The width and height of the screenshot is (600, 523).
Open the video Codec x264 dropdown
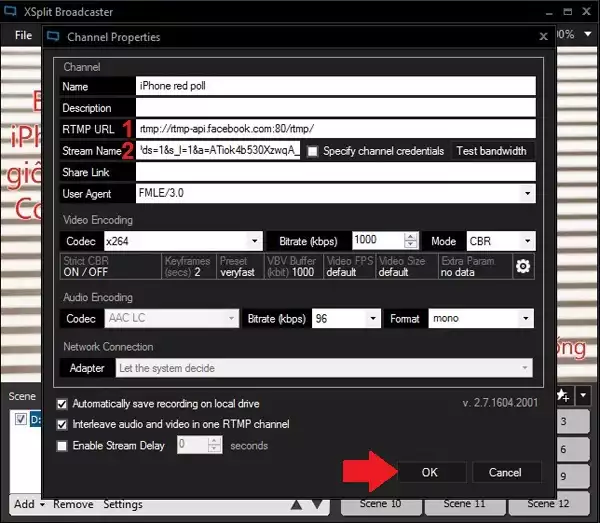tap(254, 241)
